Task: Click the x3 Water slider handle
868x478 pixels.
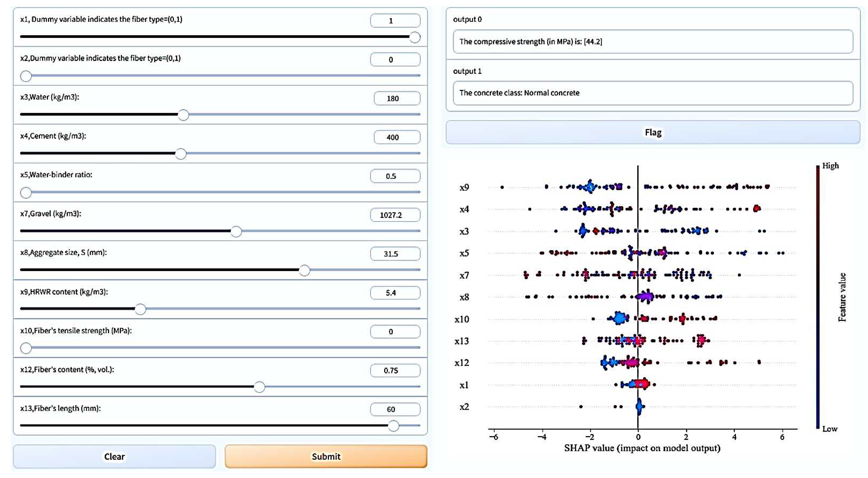Action: (x=183, y=115)
